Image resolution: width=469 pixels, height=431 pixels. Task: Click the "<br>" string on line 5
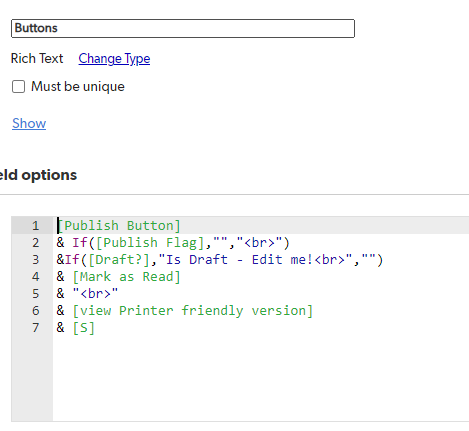pos(95,294)
